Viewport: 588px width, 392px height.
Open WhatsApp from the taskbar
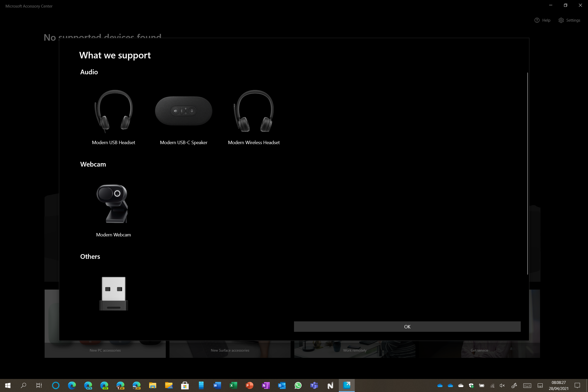[x=298, y=385]
